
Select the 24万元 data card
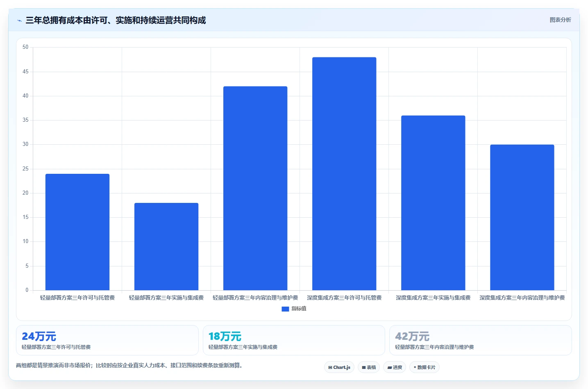click(x=107, y=340)
